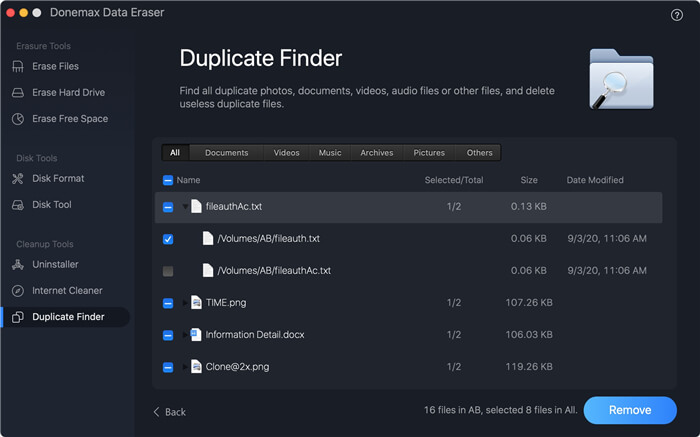The image size is (700, 437).
Task: Toggle checkbox for Information Detail.docx group
Action: coord(168,335)
